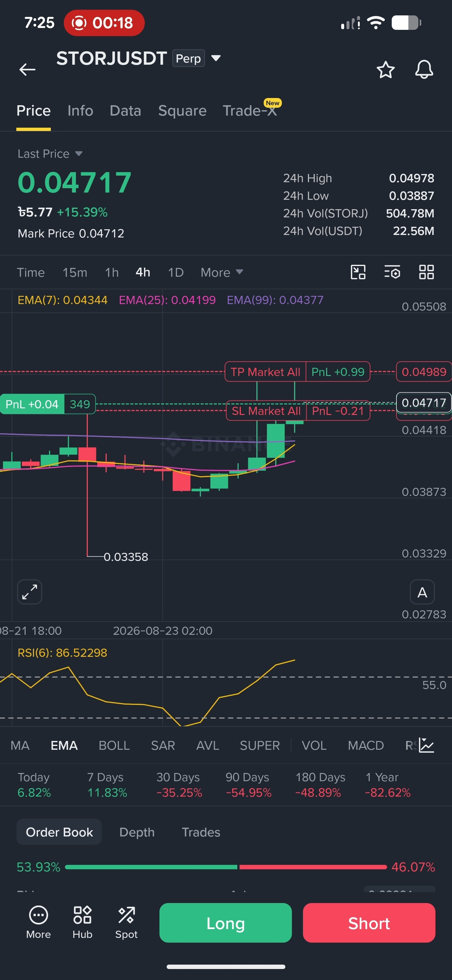Tap the 7 Days 11.83% performance

pos(107,784)
